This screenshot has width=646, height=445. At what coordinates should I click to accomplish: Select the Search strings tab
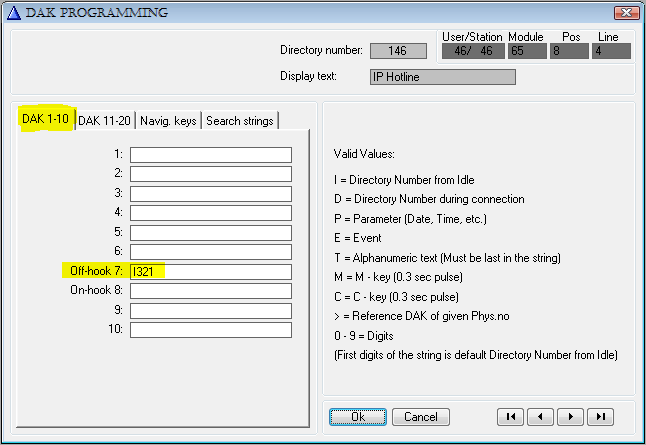239,121
